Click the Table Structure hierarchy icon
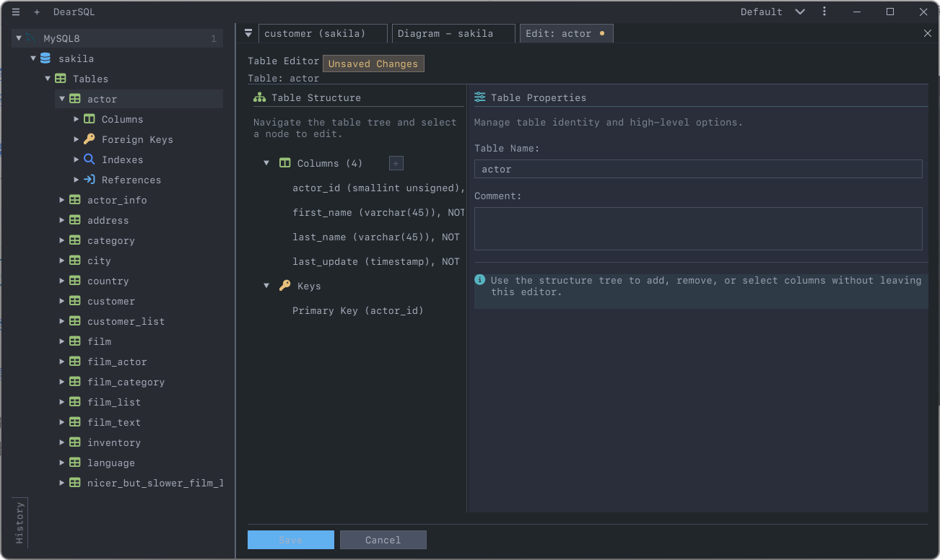The width and height of the screenshot is (940, 560). [260, 97]
